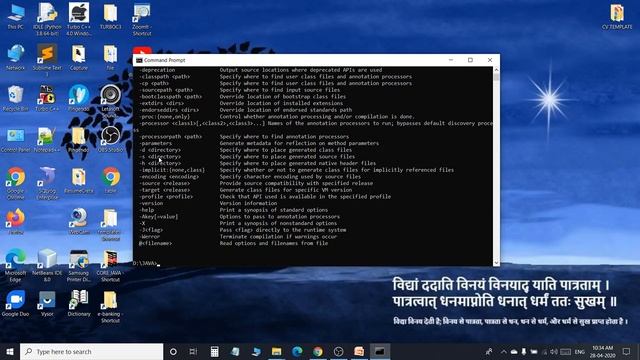Click Command Prompt scrollbar up arrow

coord(496,70)
